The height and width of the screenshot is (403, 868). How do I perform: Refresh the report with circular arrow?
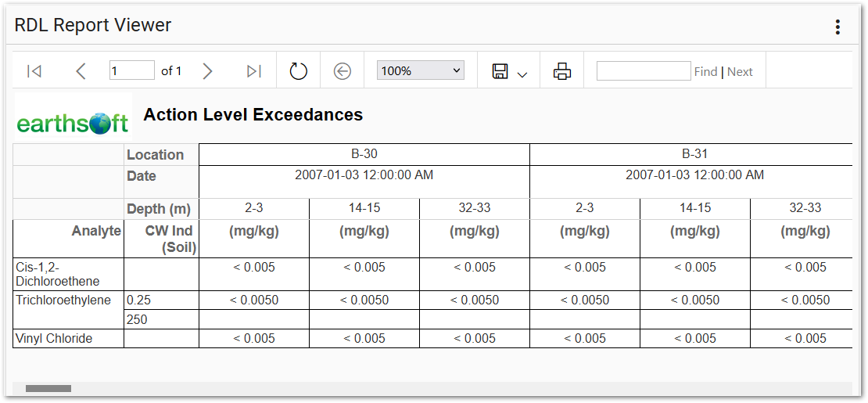[x=298, y=71]
